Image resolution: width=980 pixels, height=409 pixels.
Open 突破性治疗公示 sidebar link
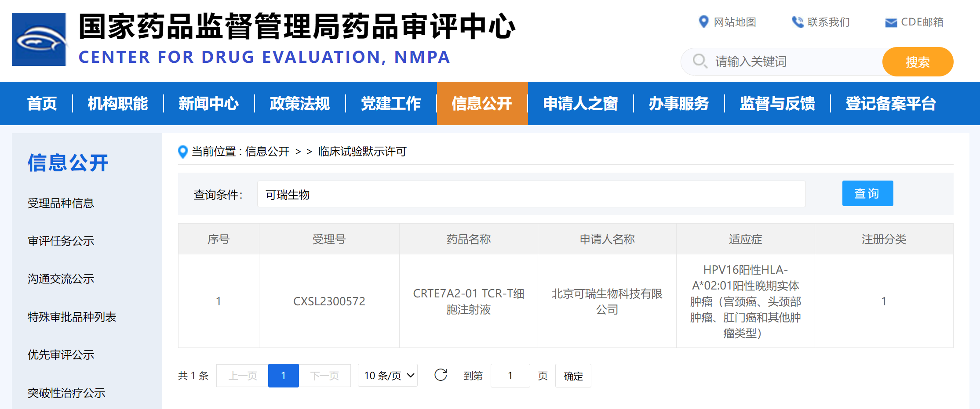point(66,393)
